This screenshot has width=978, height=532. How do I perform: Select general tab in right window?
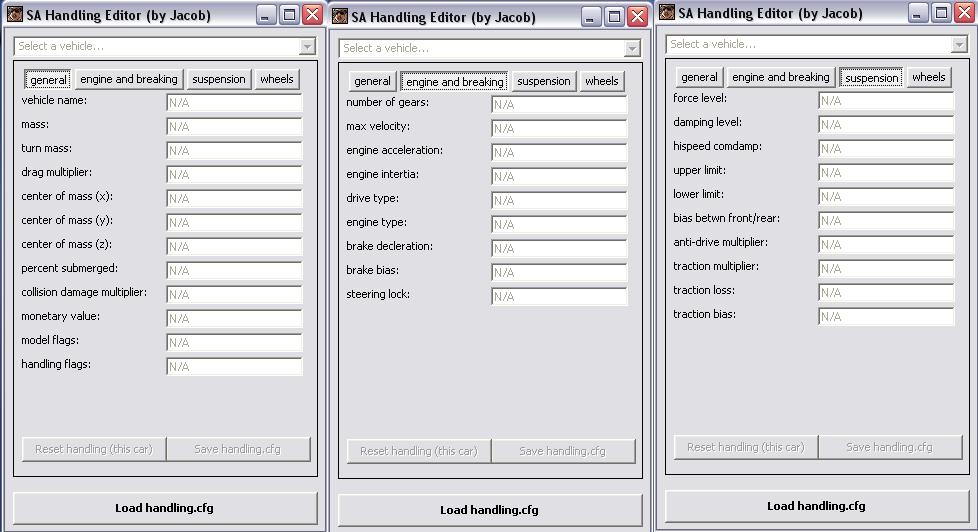point(699,77)
